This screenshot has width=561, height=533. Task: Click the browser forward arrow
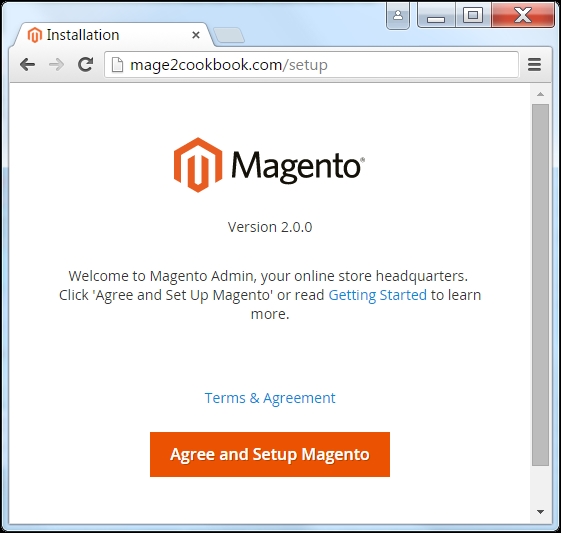click(x=57, y=65)
